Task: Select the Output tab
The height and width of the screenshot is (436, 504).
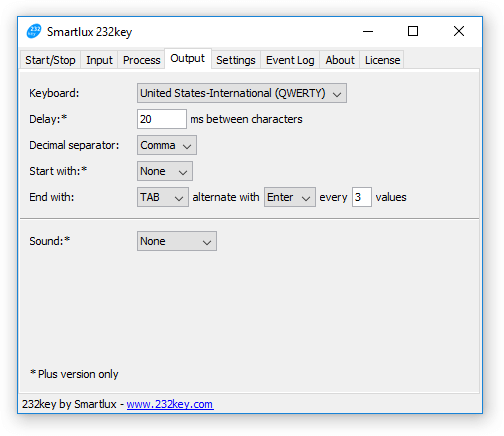Action: [188, 59]
